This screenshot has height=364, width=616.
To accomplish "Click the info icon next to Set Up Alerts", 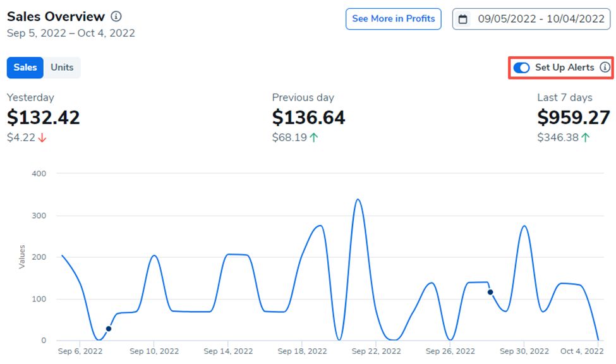I will pos(605,68).
